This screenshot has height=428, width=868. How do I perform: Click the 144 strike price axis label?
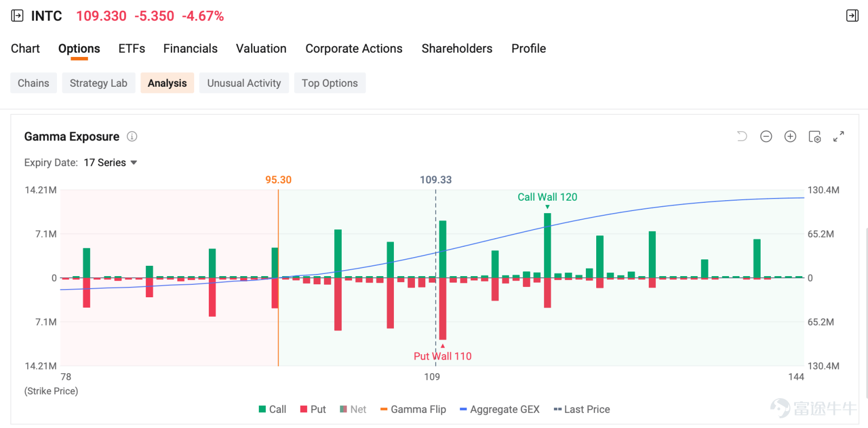coord(796,377)
